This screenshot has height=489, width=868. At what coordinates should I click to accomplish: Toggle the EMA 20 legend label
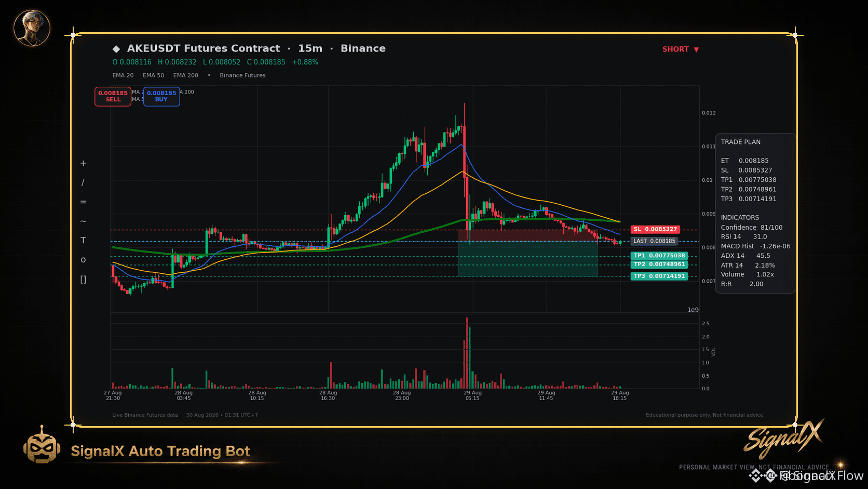pyautogui.click(x=123, y=75)
